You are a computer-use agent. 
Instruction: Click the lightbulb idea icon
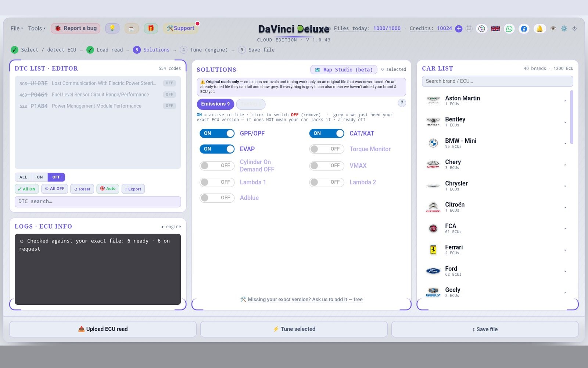tap(112, 28)
